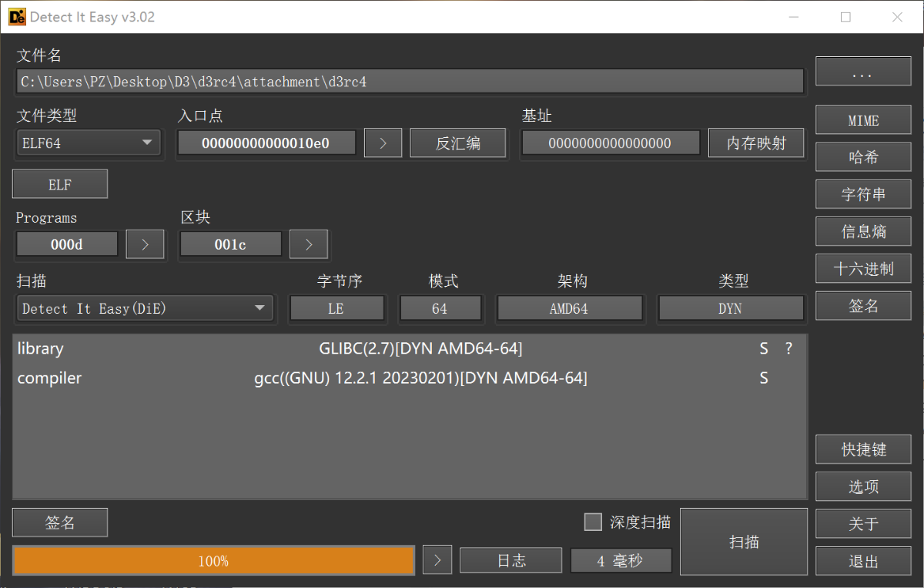
Task: Click the DYN type field
Action: (730, 308)
